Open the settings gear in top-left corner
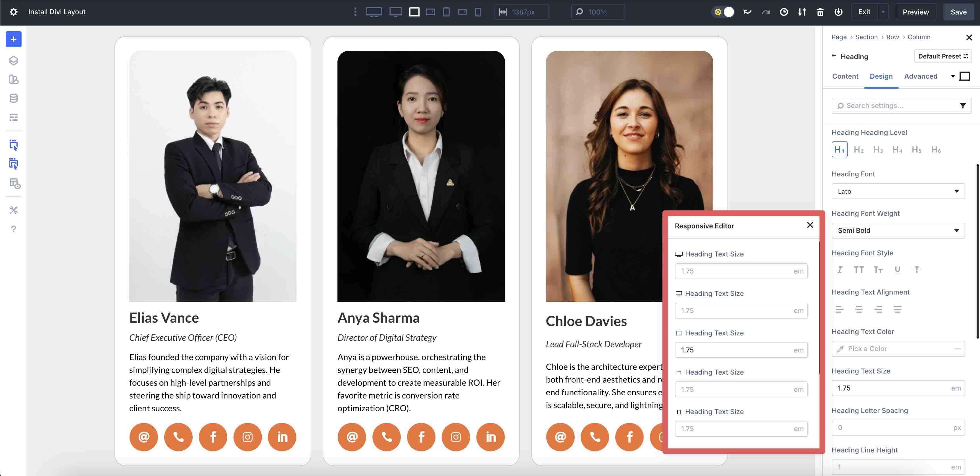Screen dimensions: 980x476 tap(13, 12)
